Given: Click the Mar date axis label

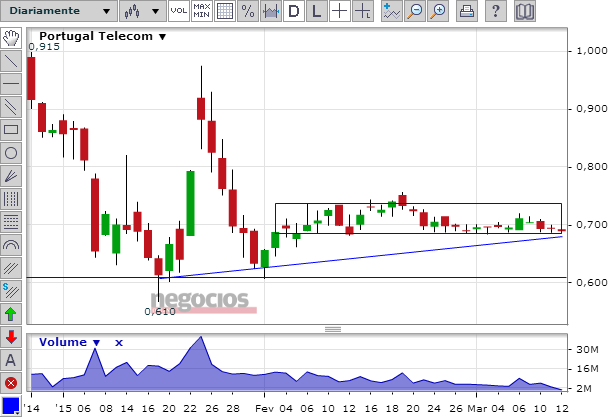Looking at the screenshot, I should tap(477, 409).
